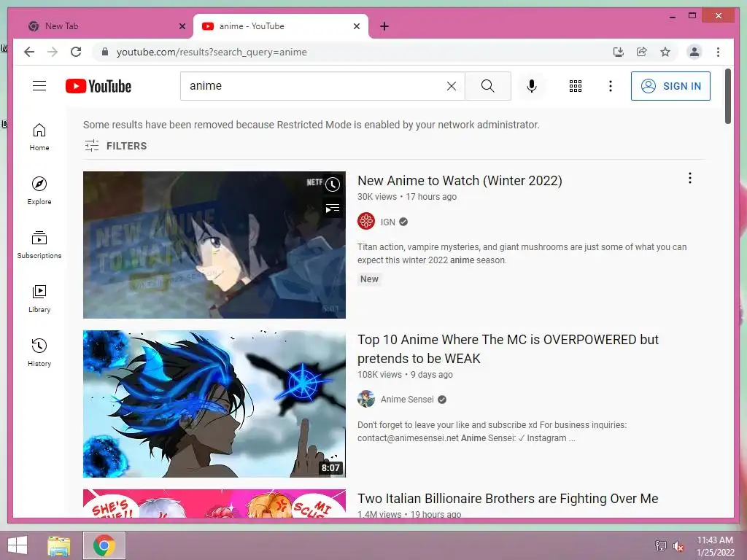Open the network tray icon
The width and height of the screenshot is (747, 560).
[x=660, y=546]
